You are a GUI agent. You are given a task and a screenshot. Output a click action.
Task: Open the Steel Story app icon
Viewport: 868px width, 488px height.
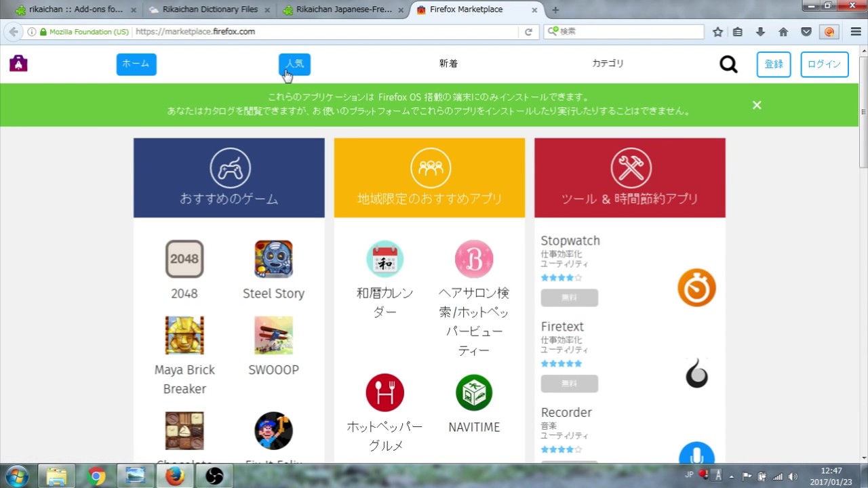click(x=273, y=259)
